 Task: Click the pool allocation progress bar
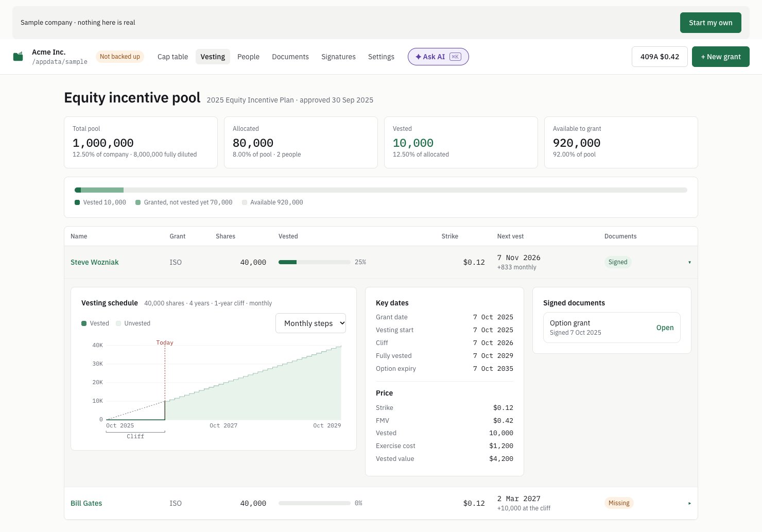[x=381, y=190]
